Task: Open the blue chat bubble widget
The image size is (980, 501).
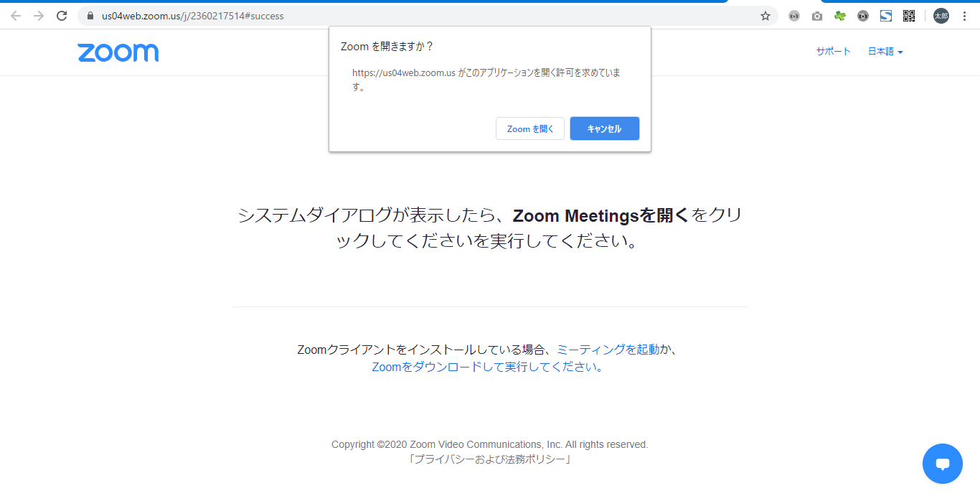Action: 943,464
